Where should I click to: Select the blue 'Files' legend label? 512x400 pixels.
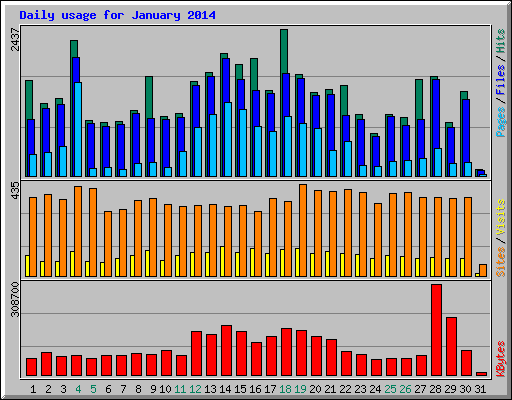coord(501,80)
